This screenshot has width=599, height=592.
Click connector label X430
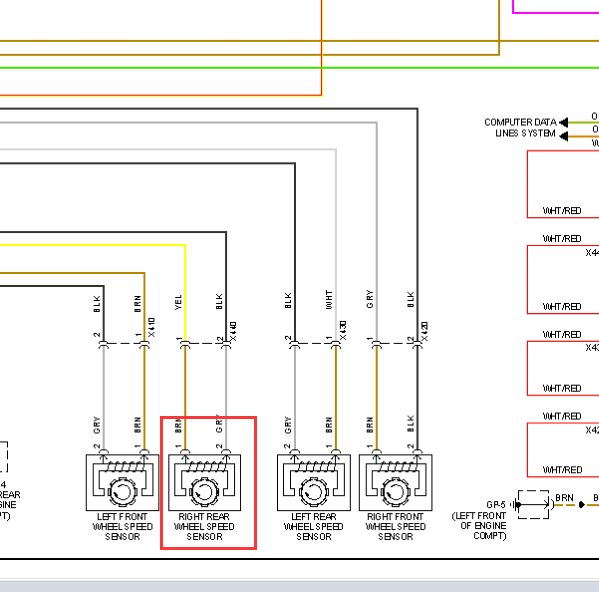[343, 331]
